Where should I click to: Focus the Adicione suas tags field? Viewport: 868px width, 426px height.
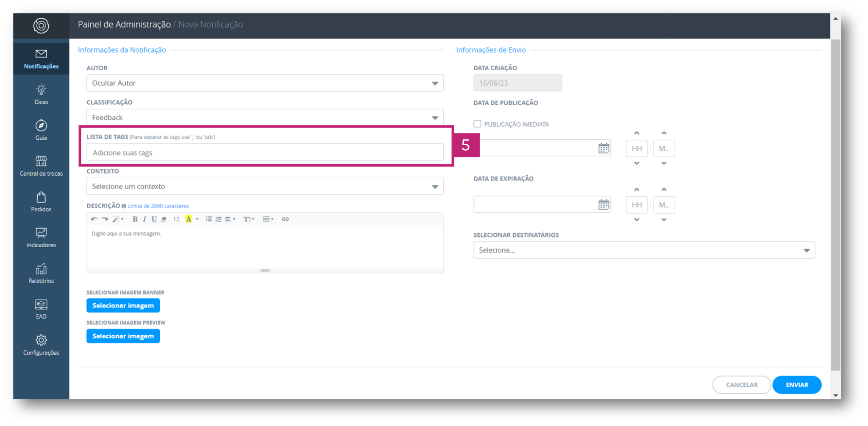pos(265,152)
